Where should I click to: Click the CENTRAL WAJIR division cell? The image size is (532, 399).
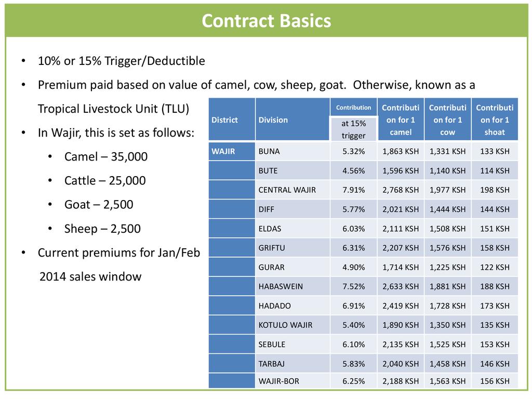[287, 190]
